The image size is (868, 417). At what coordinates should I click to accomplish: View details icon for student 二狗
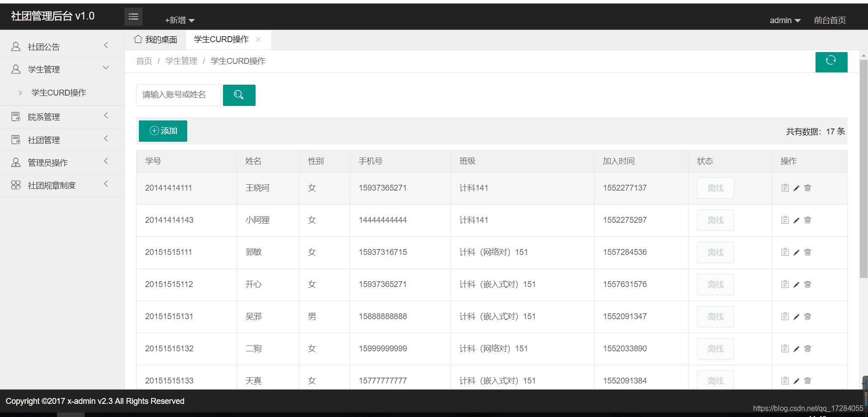(x=785, y=349)
